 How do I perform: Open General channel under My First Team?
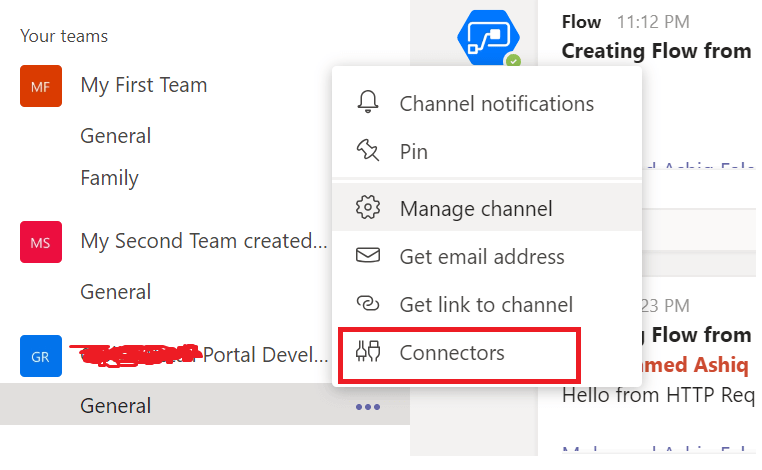(x=116, y=136)
